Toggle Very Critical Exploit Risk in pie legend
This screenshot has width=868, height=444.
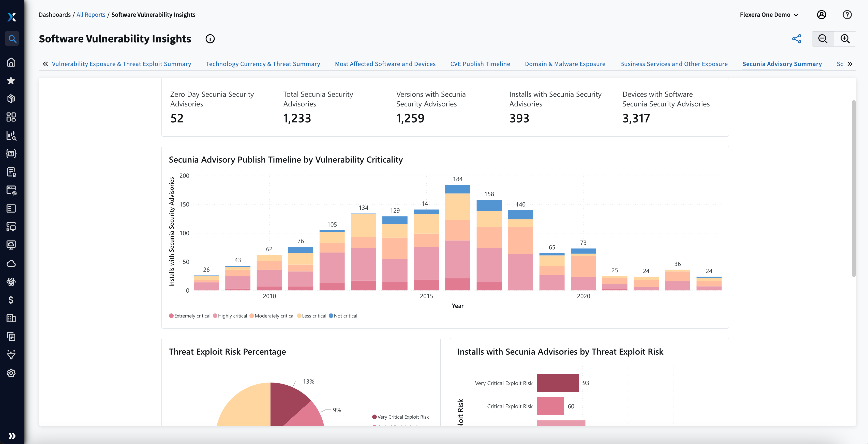(400, 417)
